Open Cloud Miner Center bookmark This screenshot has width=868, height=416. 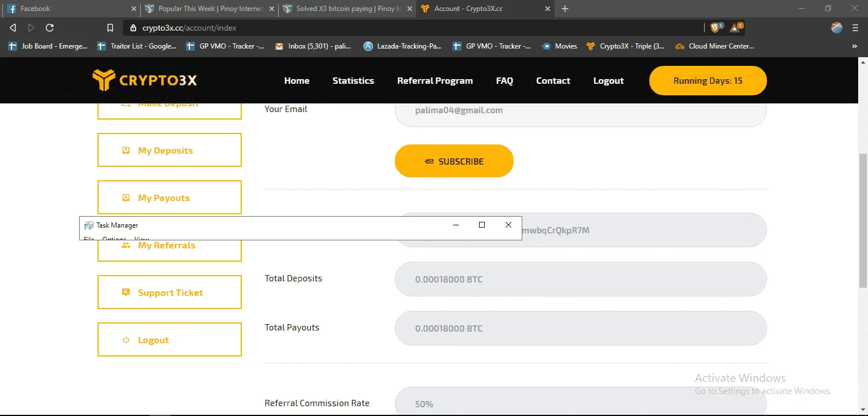[x=714, y=46]
